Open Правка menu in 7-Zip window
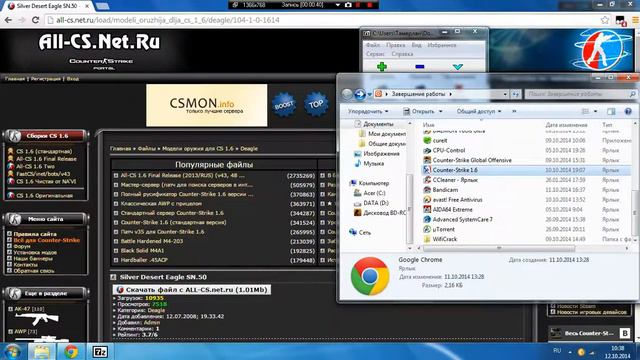Viewport: 640px width, 360px height. (396, 45)
